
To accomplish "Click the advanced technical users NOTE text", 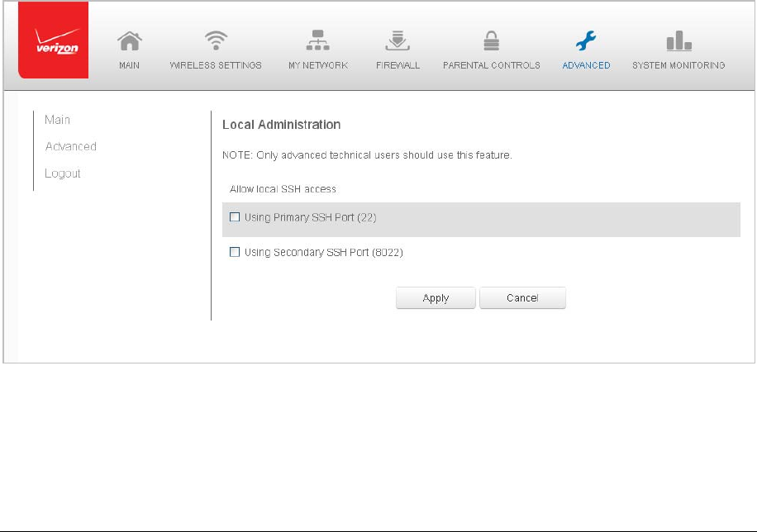I will click(x=367, y=155).
